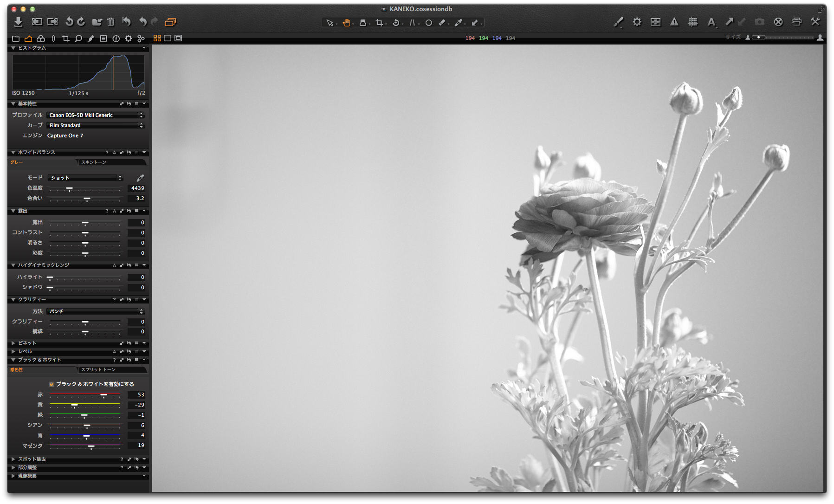This screenshot has width=834, height=504.
Task: Switch to the スプリットトーン tab
Action: pyautogui.click(x=97, y=369)
